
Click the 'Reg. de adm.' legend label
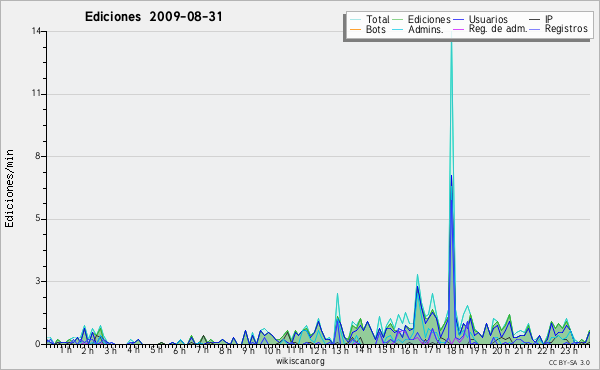pyautogui.click(x=498, y=29)
